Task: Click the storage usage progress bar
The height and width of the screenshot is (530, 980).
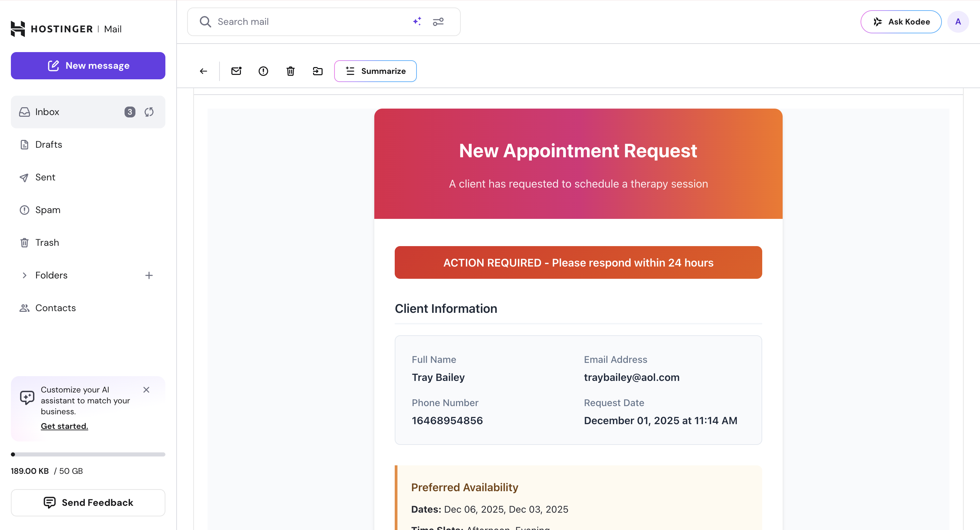Action: click(88, 454)
